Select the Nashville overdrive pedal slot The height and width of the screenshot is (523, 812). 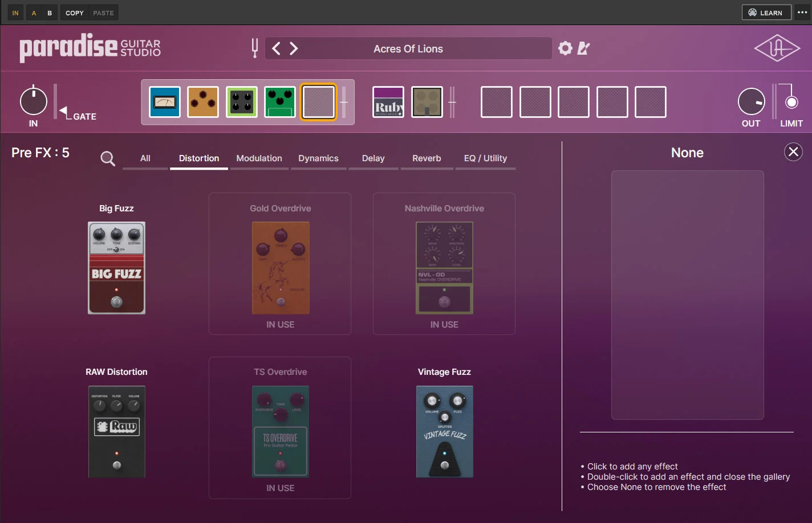pyautogui.click(x=242, y=102)
